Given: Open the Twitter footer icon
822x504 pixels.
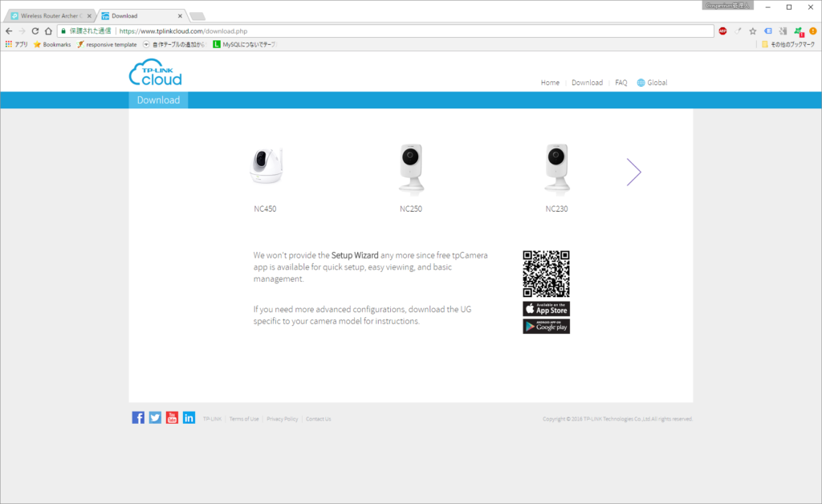Looking at the screenshot, I should pos(155,417).
